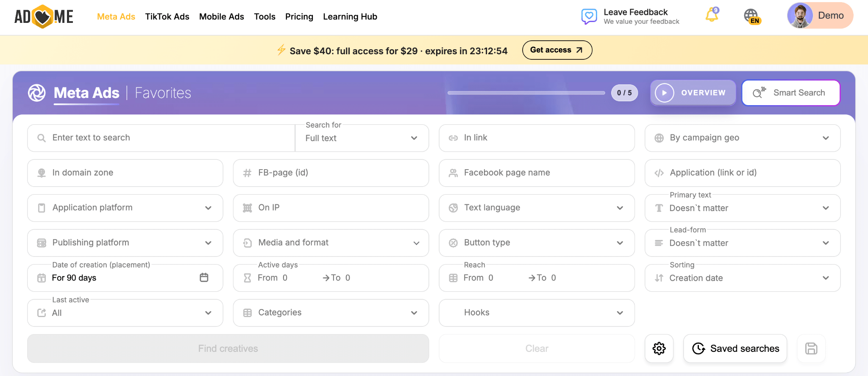
Task: Open the Learning Hub link
Action: click(x=350, y=17)
